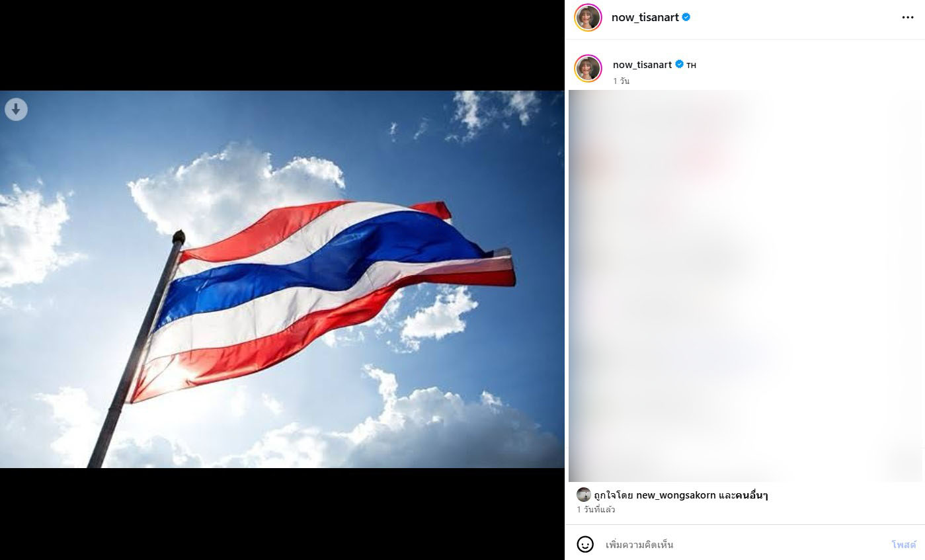Open the three-dot more options menu
925x560 pixels.
coord(908,17)
